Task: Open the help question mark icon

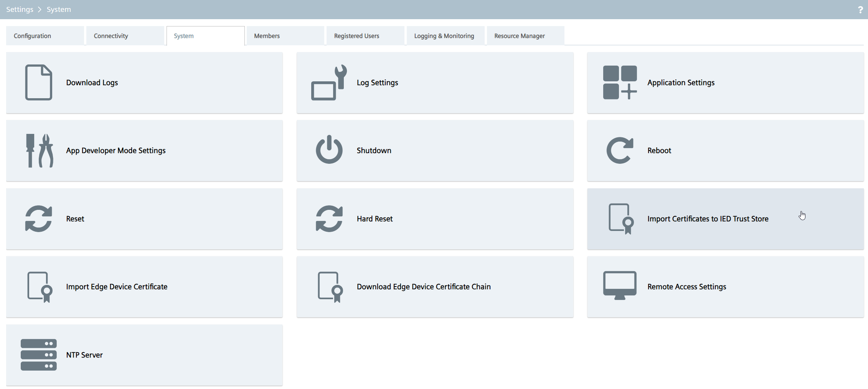Action: tap(860, 10)
